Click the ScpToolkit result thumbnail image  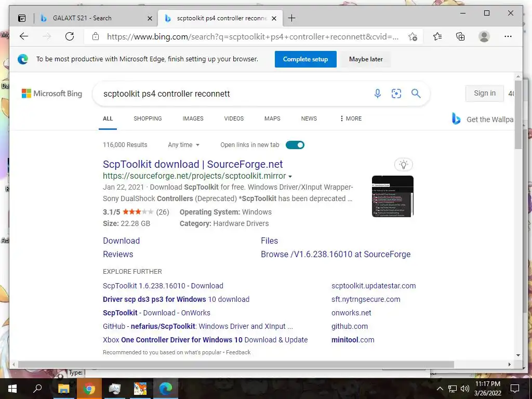click(x=393, y=196)
